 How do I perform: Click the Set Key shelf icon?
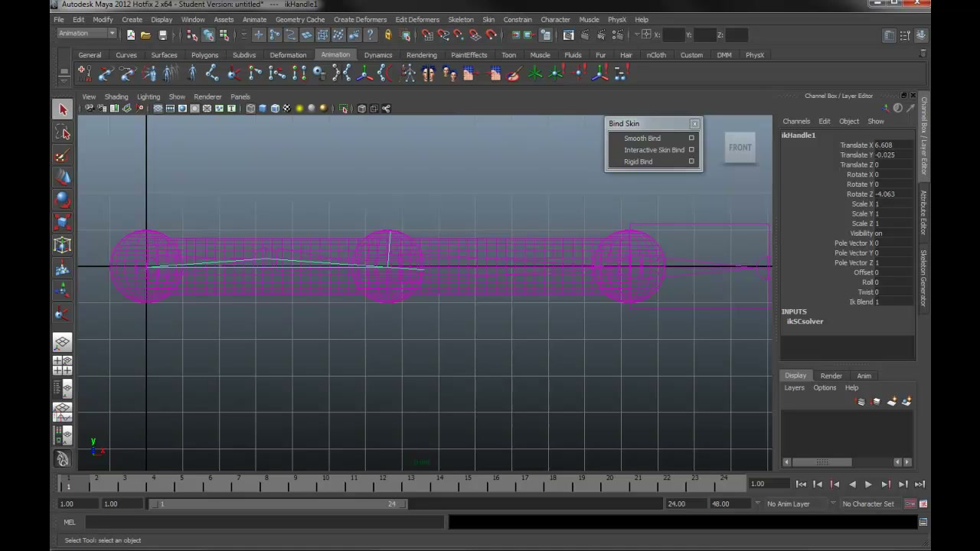click(84, 73)
